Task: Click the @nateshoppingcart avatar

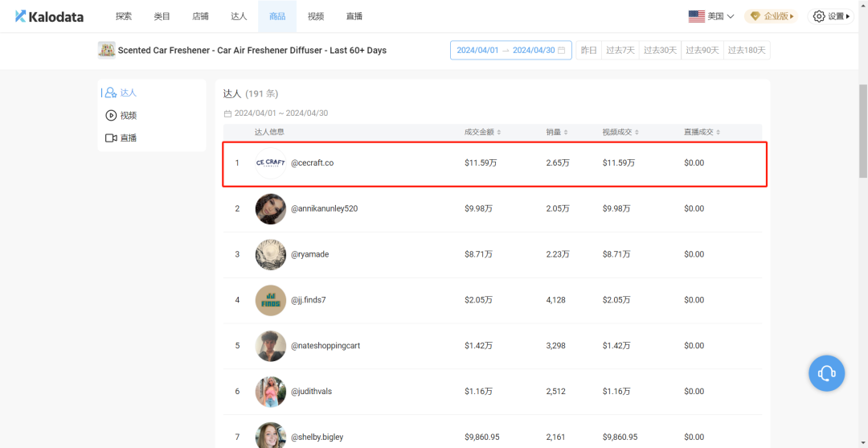Action: [x=271, y=346]
